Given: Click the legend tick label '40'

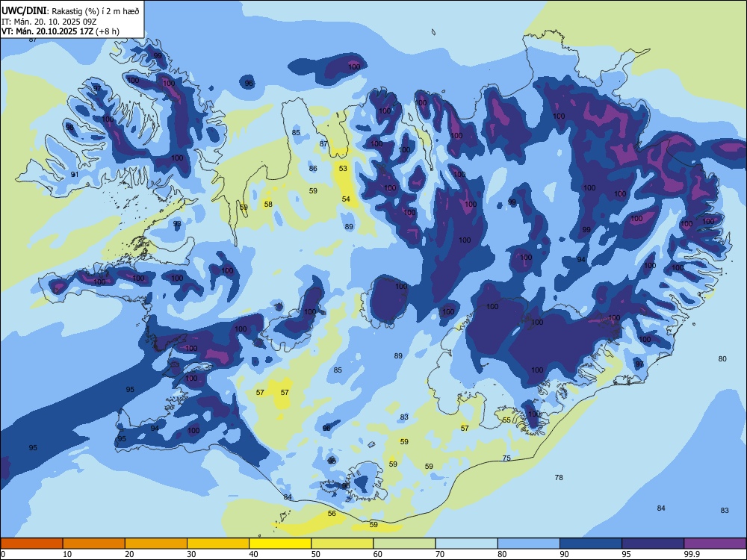Looking at the screenshot, I should pyautogui.click(x=253, y=554).
